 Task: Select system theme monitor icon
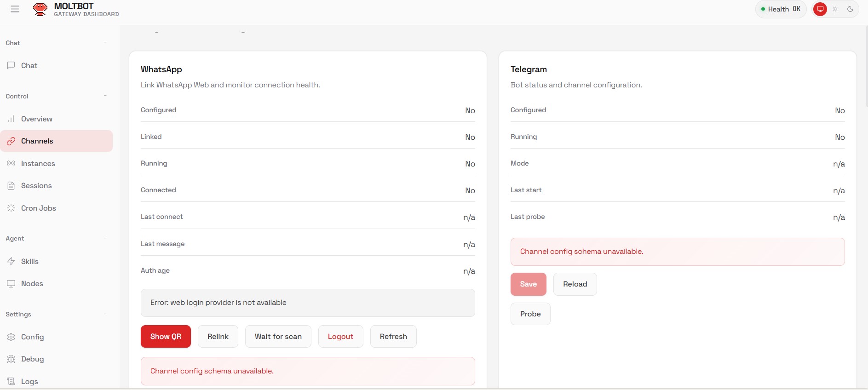(x=820, y=9)
